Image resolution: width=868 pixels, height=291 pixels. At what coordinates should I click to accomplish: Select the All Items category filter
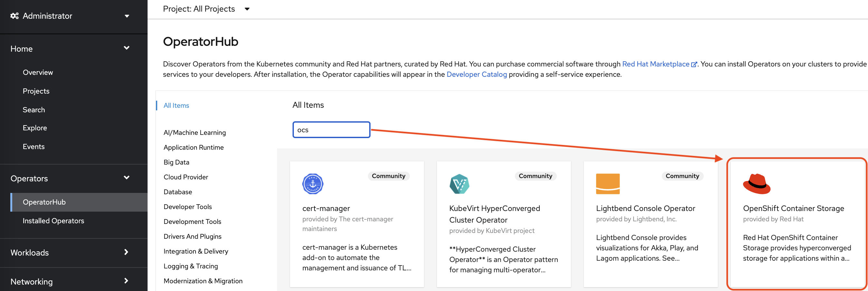pyautogui.click(x=176, y=106)
